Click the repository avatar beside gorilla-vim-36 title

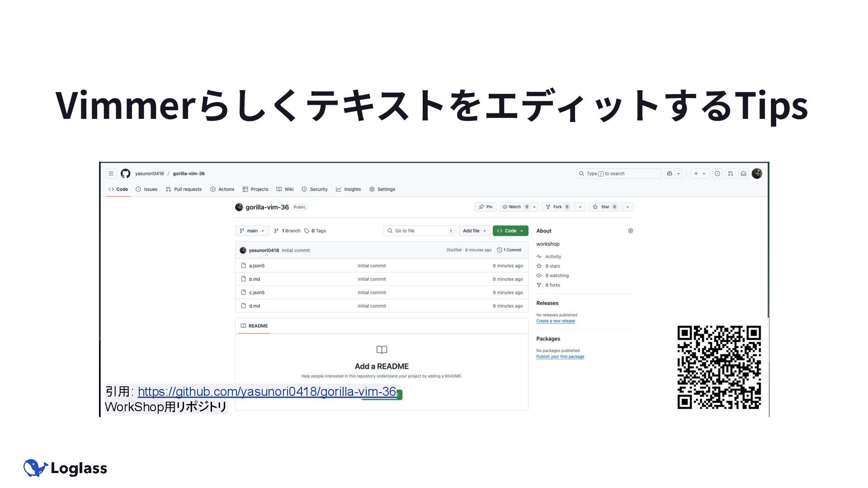click(x=239, y=207)
